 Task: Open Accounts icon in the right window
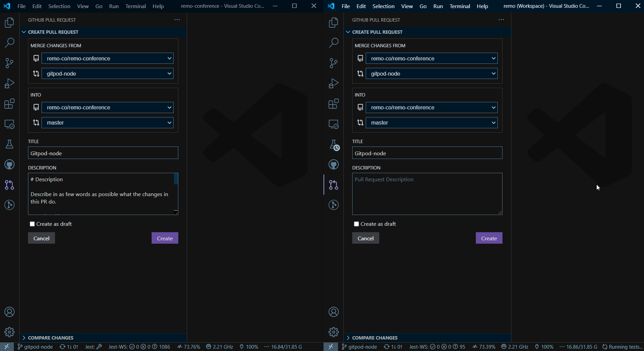334,312
